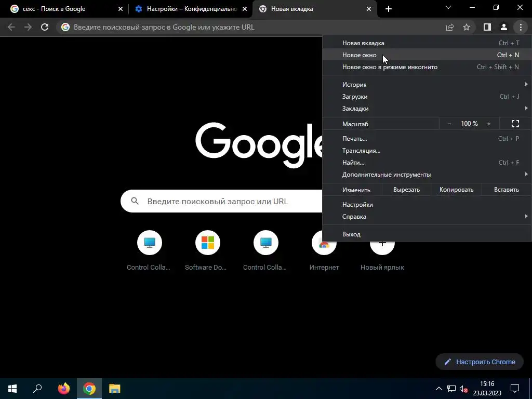Open the Windows Start menu

click(12, 389)
